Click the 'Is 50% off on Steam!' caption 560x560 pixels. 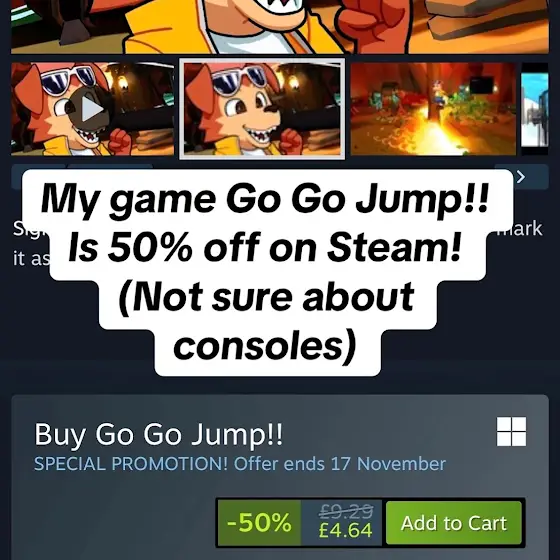coord(265,248)
